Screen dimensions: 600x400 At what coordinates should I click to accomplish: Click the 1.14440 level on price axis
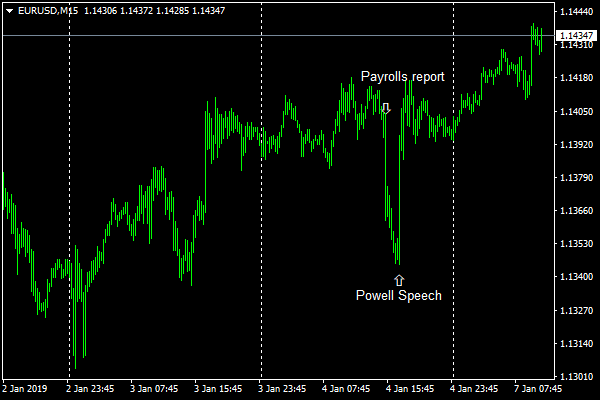coord(575,12)
